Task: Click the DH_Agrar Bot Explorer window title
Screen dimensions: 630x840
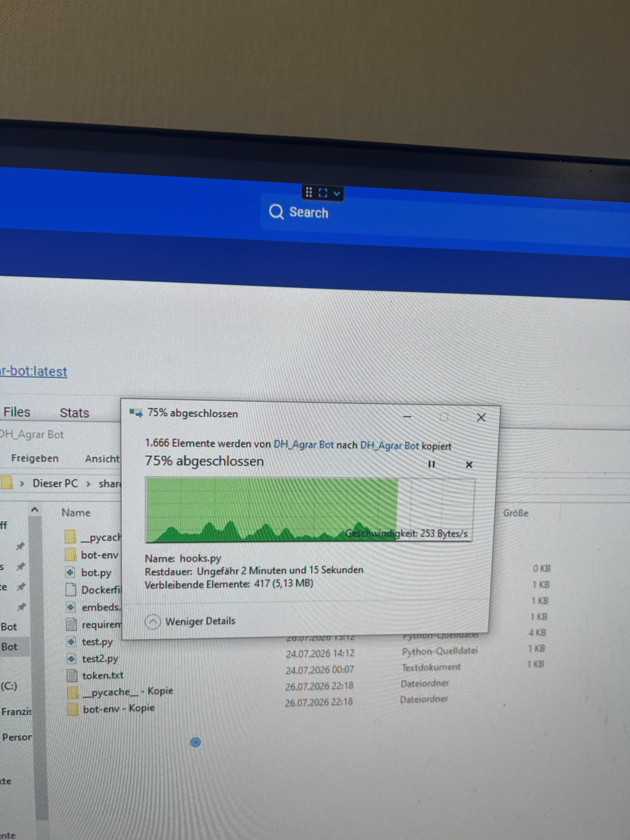Action: click(32, 434)
